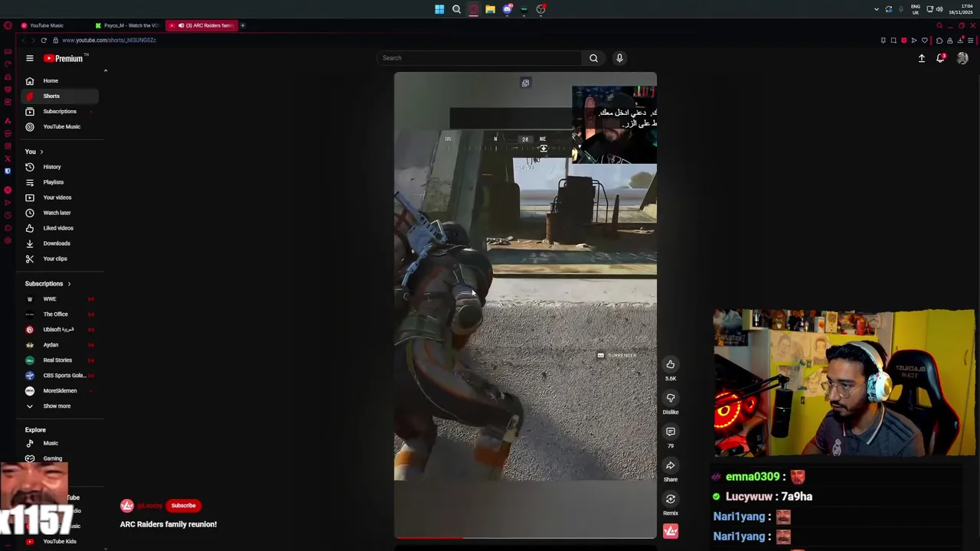Open YouTube Kids link
980x551 pixels.
click(60, 541)
